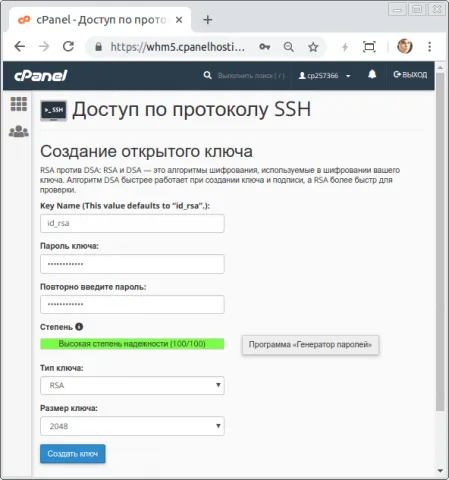Click the Повторно введите пароль field
The width and height of the screenshot is (449, 480).
pyautogui.click(x=132, y=304)
